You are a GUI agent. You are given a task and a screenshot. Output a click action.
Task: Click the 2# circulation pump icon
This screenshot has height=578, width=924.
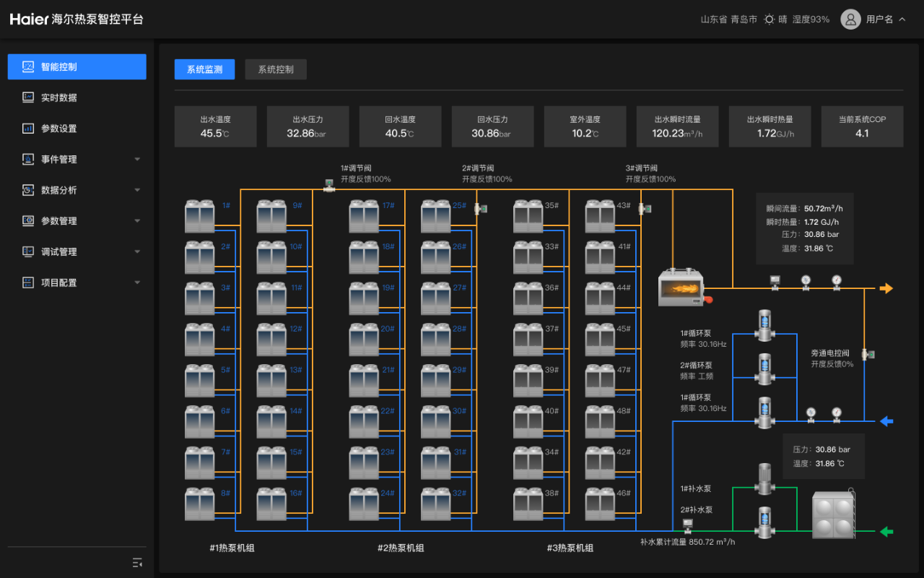click(x=764, y=369)
